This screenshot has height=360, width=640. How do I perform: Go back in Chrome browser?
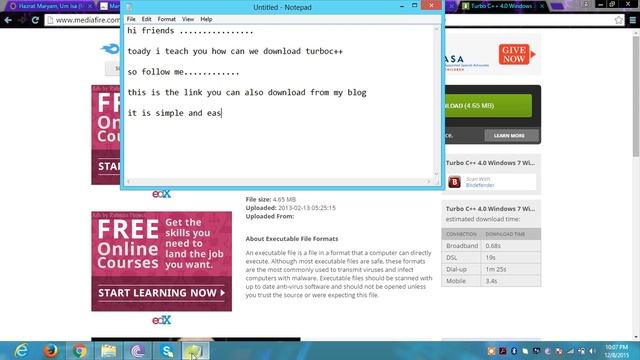click(8, 20)
